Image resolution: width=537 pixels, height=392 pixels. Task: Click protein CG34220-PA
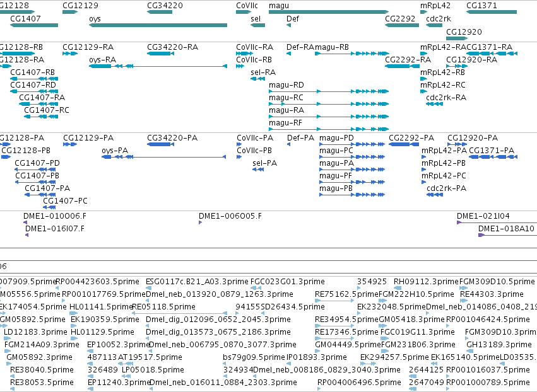pyautogui.click(x=161, y=144)
